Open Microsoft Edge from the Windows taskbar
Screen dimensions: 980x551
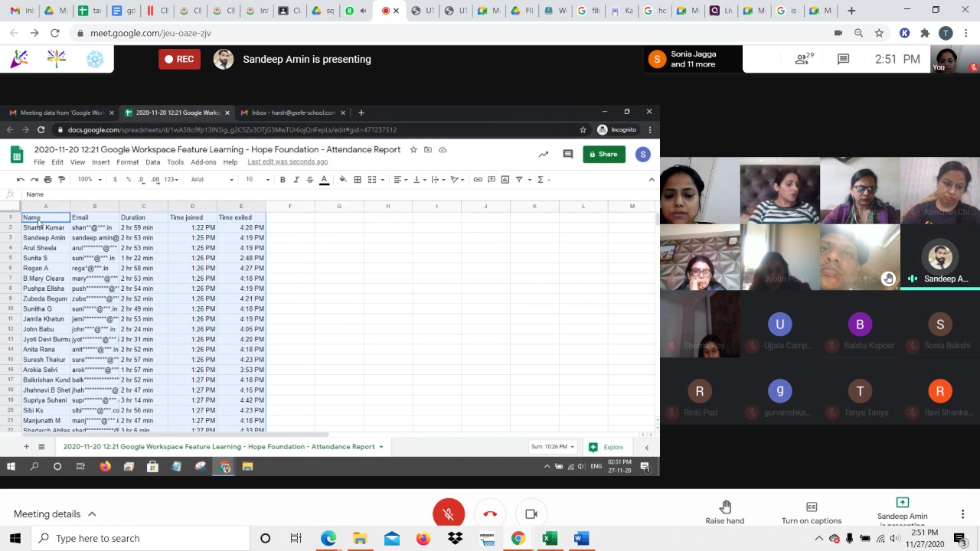pyautogui.click(x=328, y=539)
